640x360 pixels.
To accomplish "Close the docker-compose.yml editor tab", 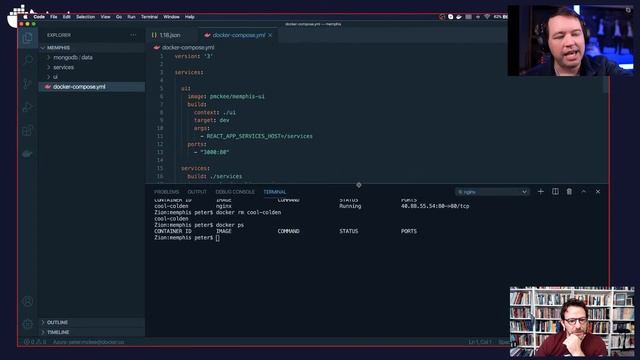I will click(270, 35).
